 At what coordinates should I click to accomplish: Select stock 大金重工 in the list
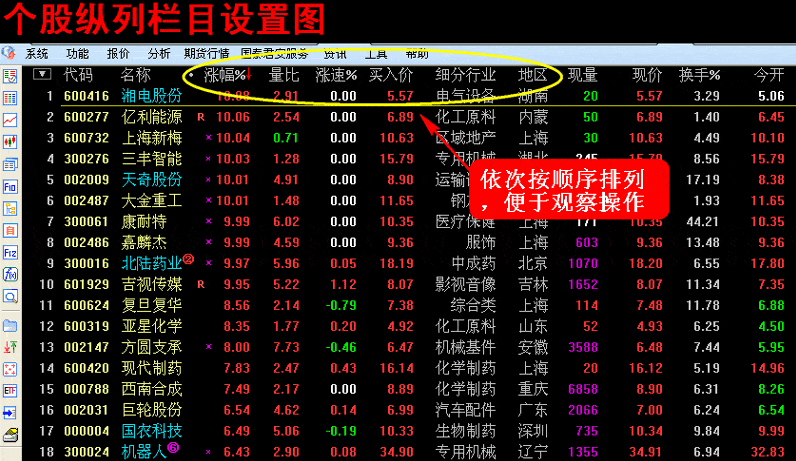click(151, 201)
